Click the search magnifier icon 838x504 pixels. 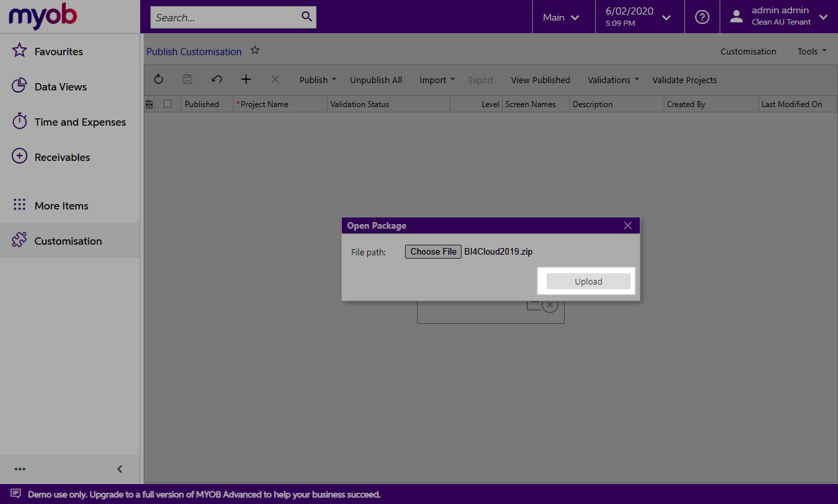307,17
